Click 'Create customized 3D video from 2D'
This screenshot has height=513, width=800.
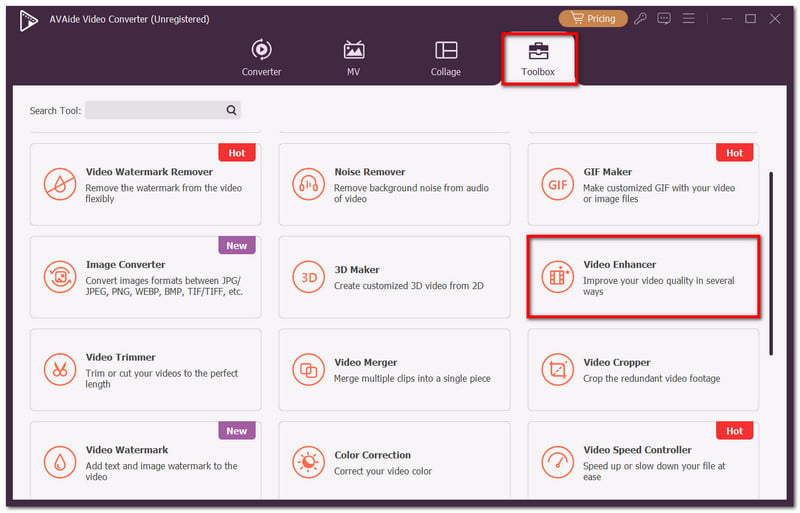tap(409, 286)
